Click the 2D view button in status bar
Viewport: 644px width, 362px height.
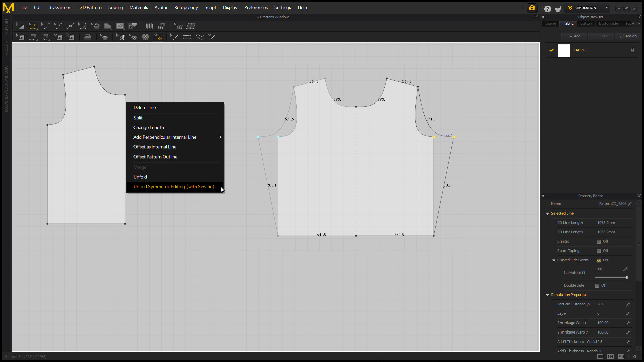[x=621, y=356]
